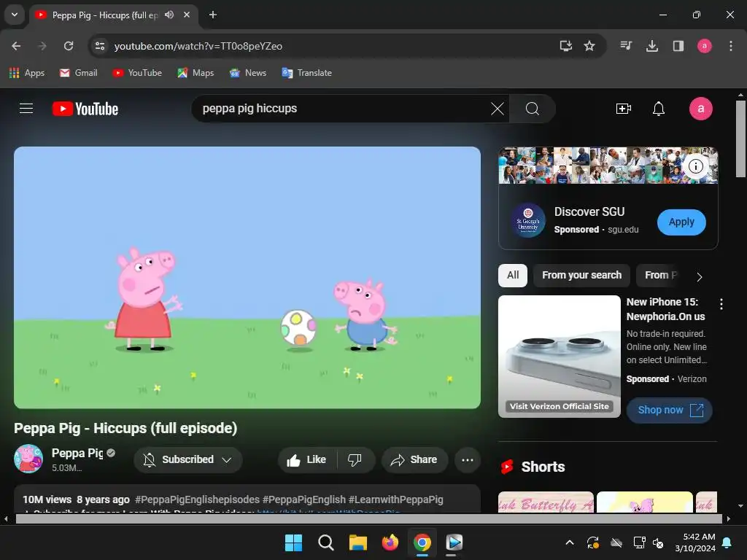
Task: Clear the search text with the X
Action: [x=497, y=109]
